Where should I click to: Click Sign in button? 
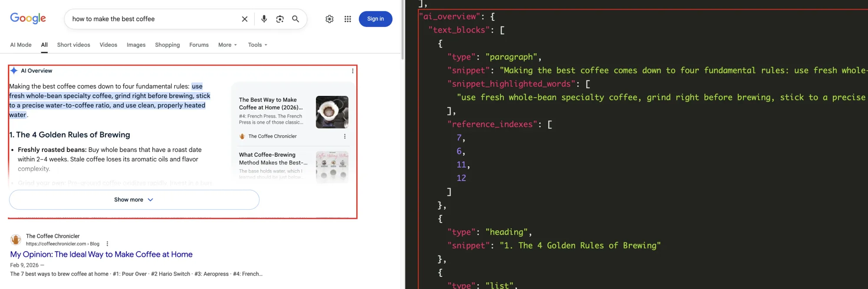[375, 19]
